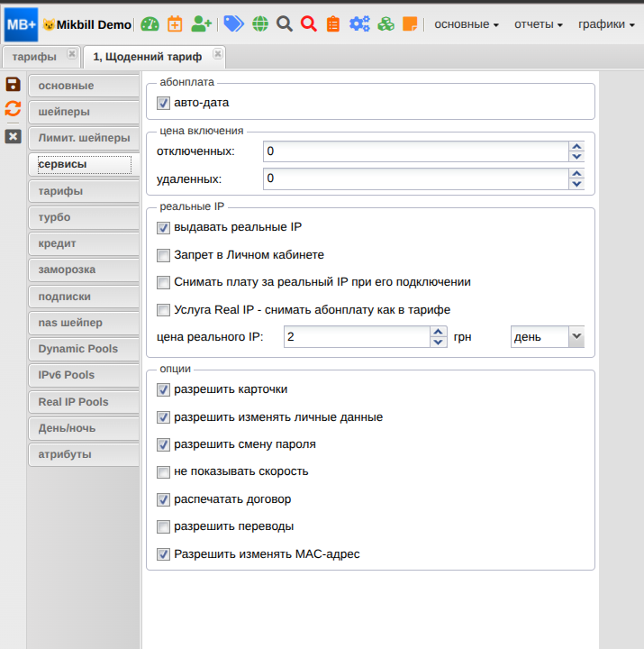The width and height of the screenshot is (644, 649).
Task: Click the add user icon
Action: point(202,24)
